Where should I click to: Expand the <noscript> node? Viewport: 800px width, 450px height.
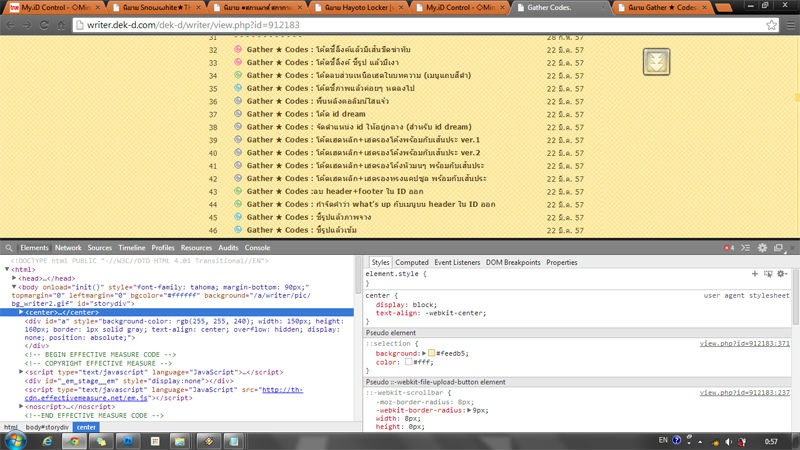tap(21, 407)
